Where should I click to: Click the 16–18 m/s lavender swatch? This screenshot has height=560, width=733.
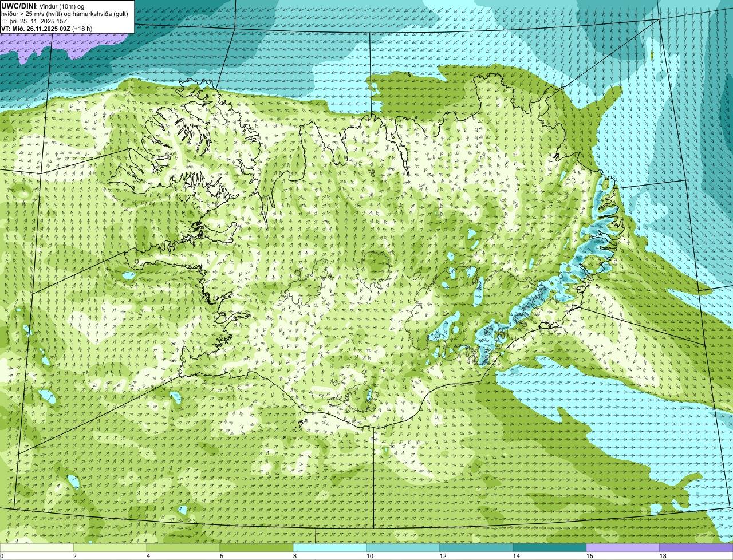[x=623, y=547]
